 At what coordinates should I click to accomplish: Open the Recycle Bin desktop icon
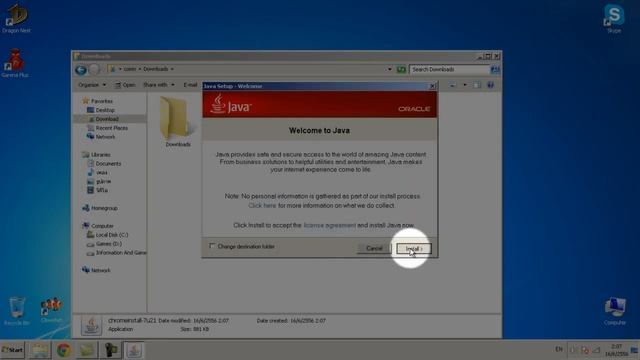(17, 311)
